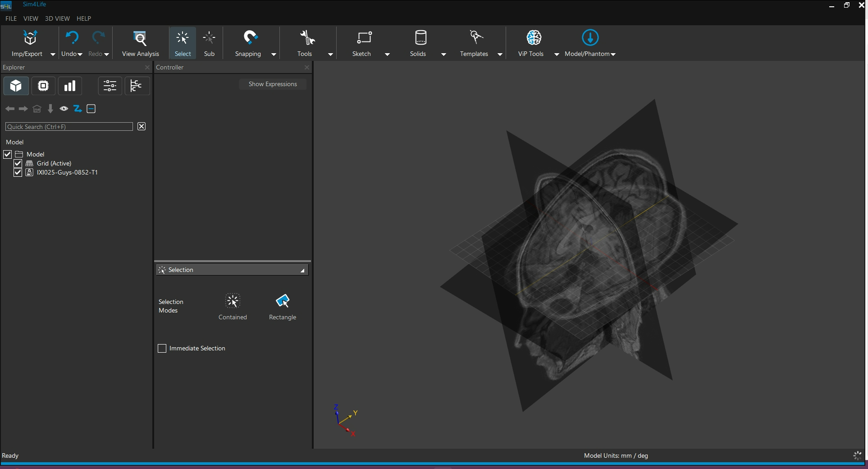This screenshot has height=469, width=868.
Task: Uncheck the Grid (Active) checkbox
Action: click(18, 163)
